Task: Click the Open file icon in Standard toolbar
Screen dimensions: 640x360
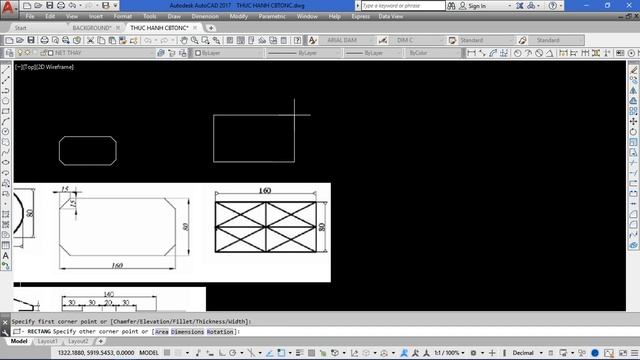Action: tap(20, 40)
